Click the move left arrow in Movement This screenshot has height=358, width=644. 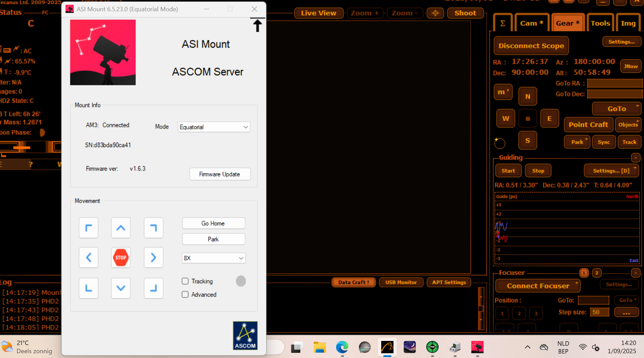(89, 257)
